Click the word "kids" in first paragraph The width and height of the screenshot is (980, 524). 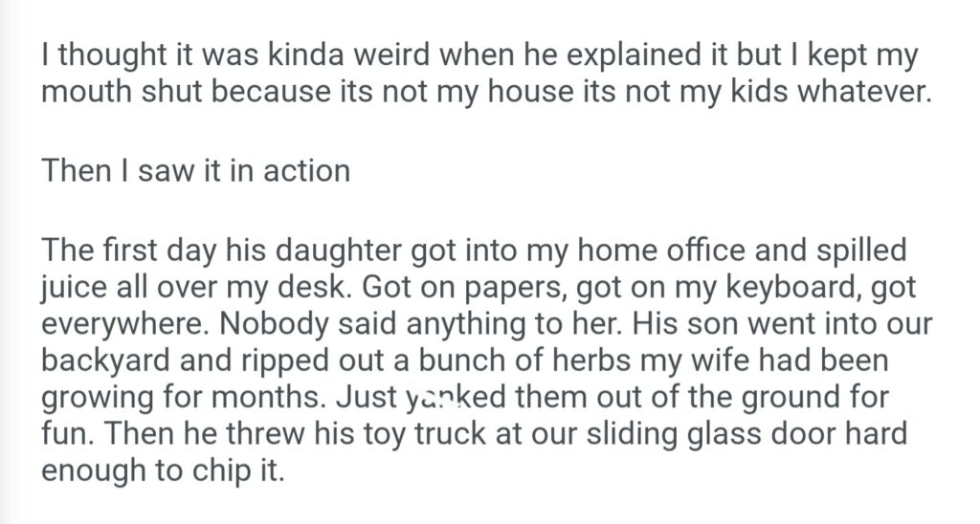(x=738, y=95)
